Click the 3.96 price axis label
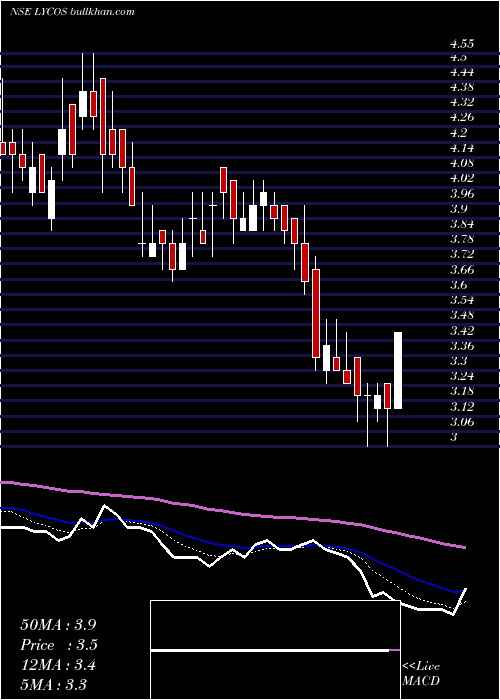Viewport: 500px width, 700px height. coord(462,194)
